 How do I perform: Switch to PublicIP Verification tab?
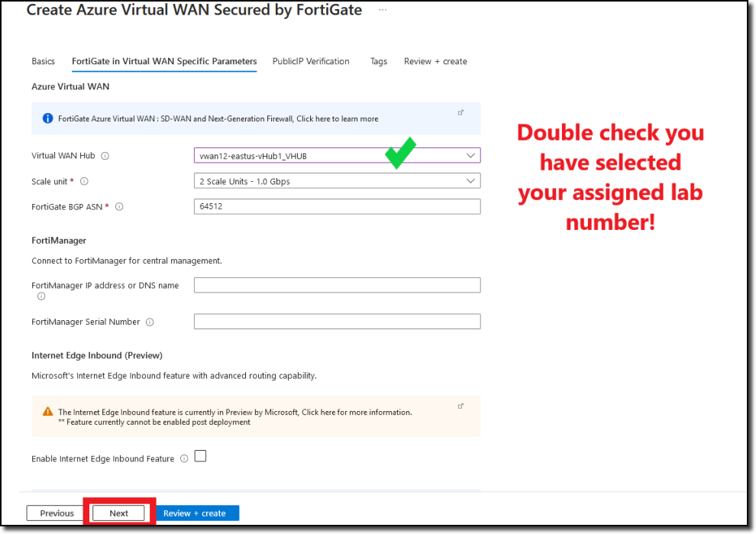point(311,61)
